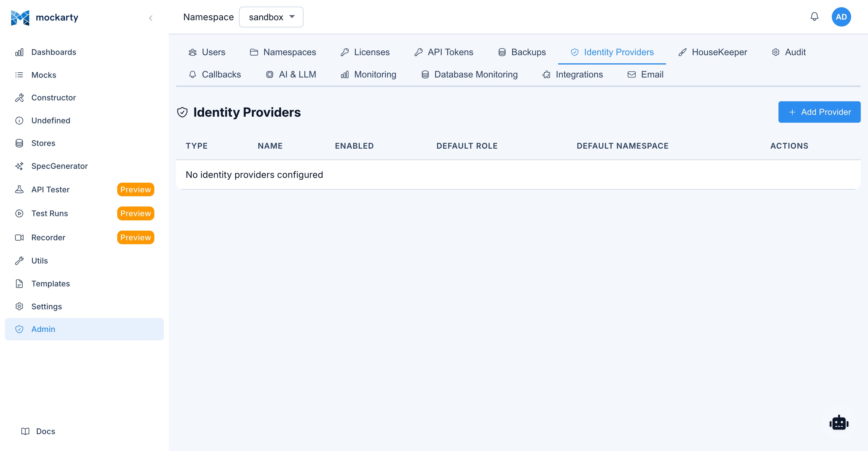Click the HouseKeeper tab brush icon
868x451 pixels.
682,52
